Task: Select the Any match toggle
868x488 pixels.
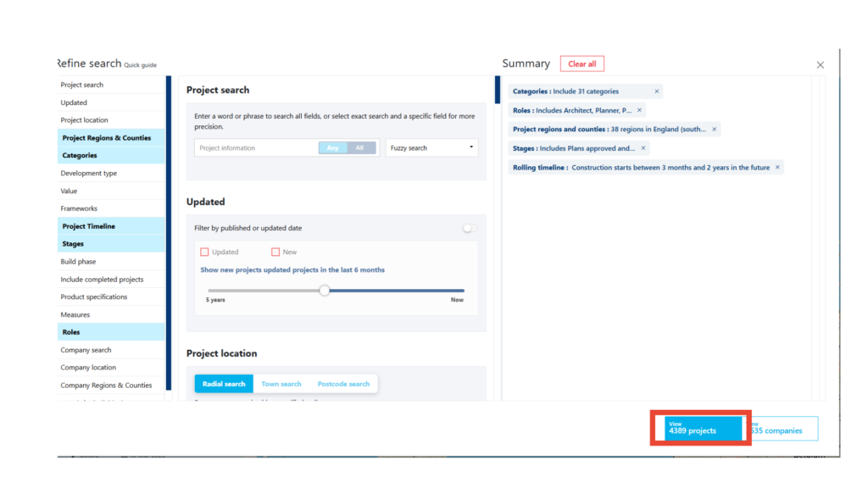Action: pos(332,148)
